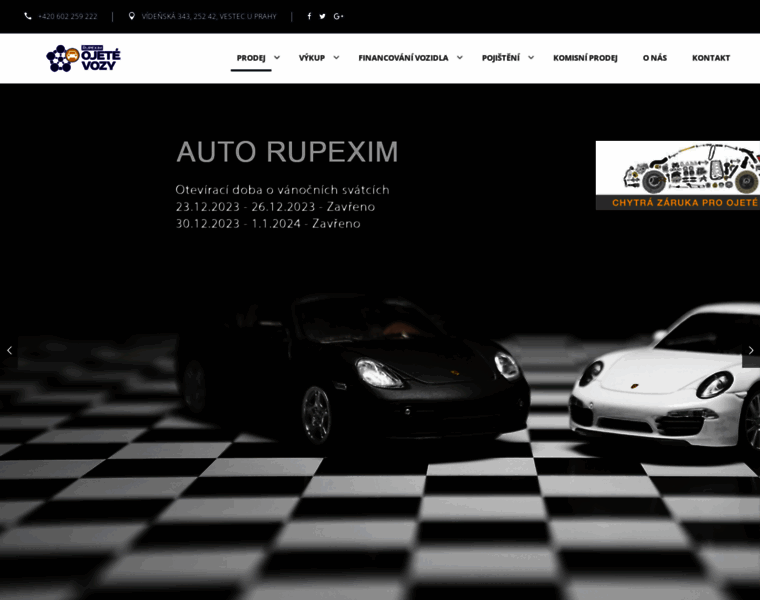The image size is (760, 600).
Task: Click the phone handset icon
Action: [x=28, y=16]
